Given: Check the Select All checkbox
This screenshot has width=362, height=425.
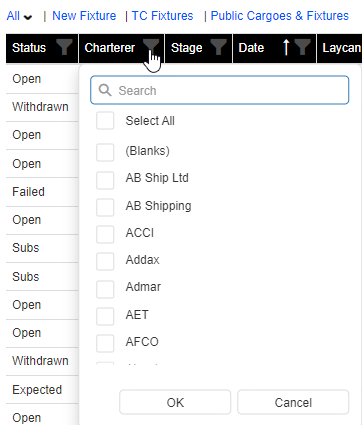Looking at the screenshot, I should pyautogui.click(x=105, y=121).
